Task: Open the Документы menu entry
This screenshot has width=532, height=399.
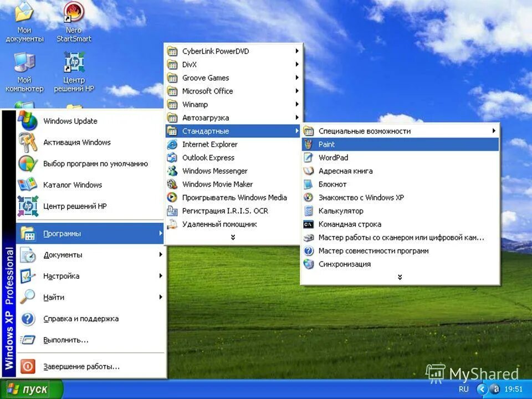Action: pos(90,255)
